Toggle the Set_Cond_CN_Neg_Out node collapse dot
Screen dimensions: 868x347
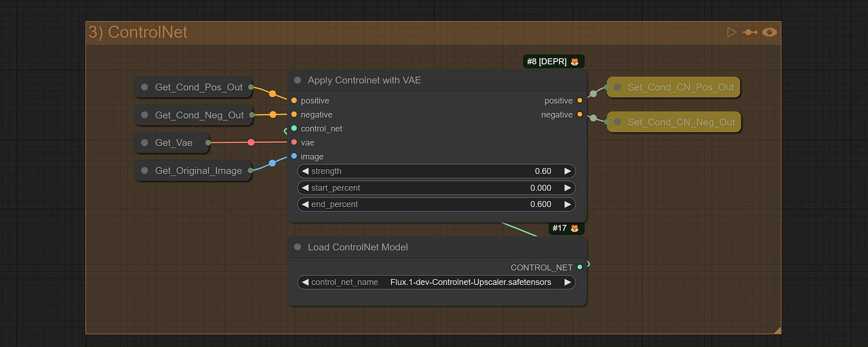pos(617,122)
